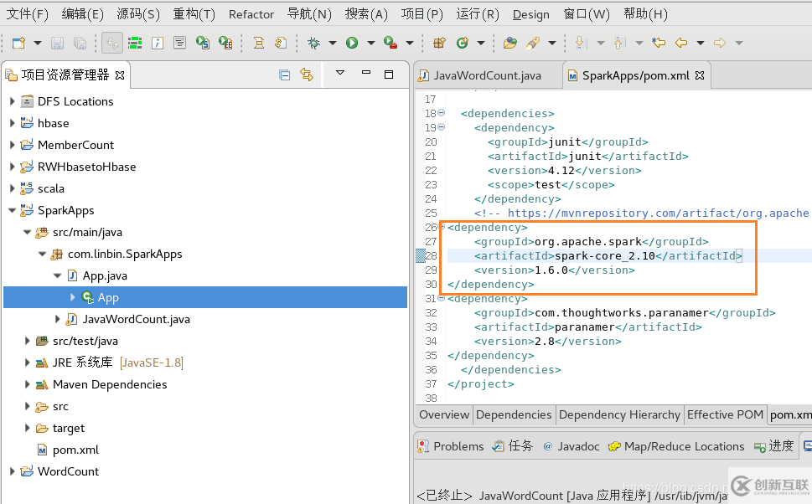Open the Design menu
This screenshot has width=812, height=504.
point(530,14)
